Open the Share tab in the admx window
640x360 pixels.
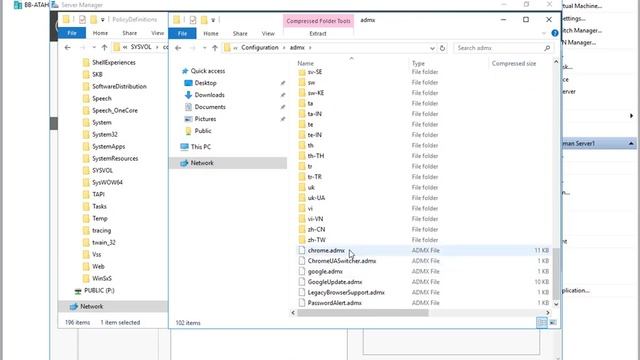[x=240, y=33]
